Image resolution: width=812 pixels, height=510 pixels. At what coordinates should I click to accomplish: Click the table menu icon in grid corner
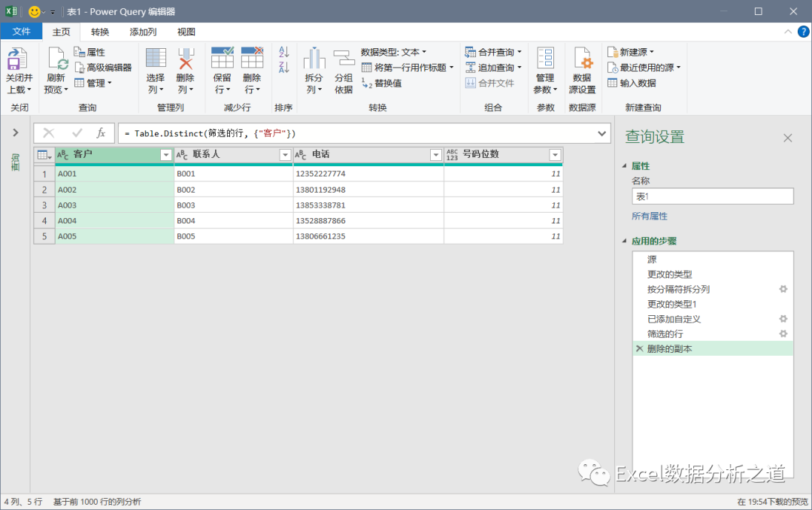[44, 154]
